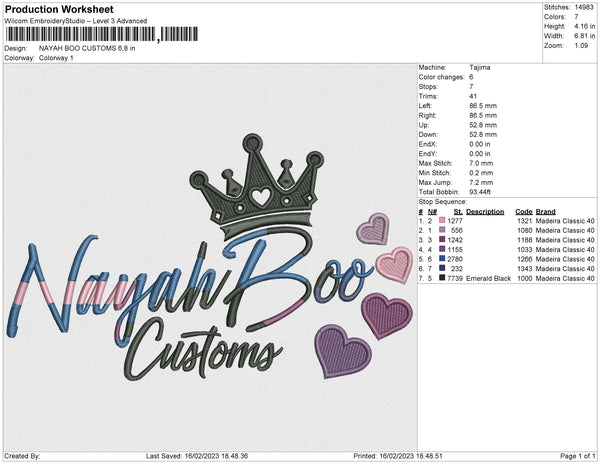Screen dimensions: 600x464
Task: Click thread code 1000
Action: [525, 278]
